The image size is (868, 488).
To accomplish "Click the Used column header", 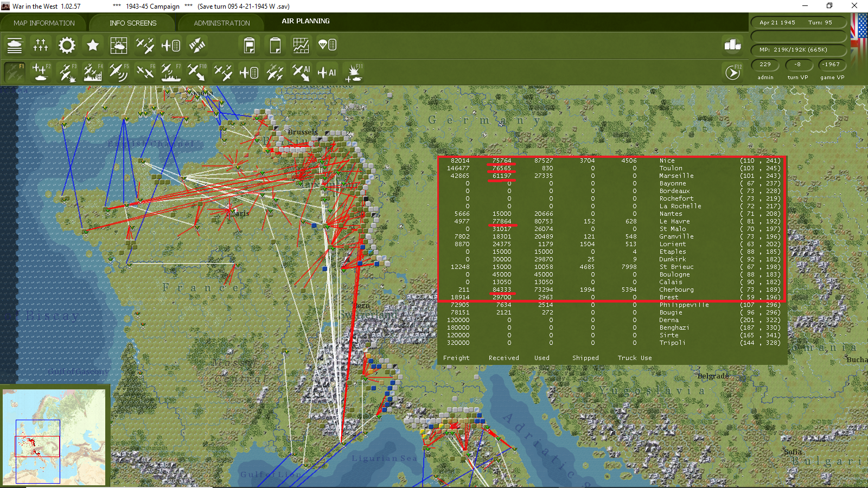I will pos(541,358).
